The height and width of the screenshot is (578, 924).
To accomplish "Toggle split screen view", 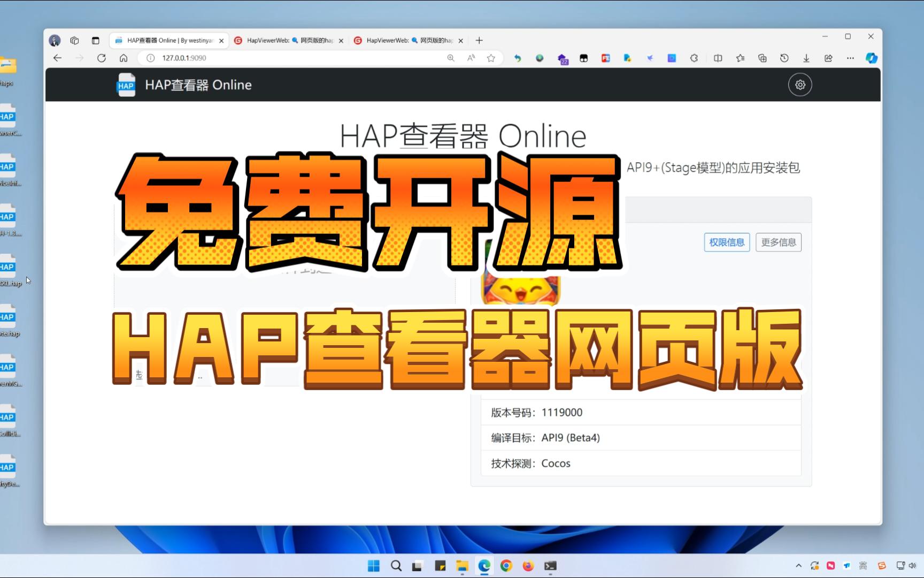I will click(x=718, y=58).
